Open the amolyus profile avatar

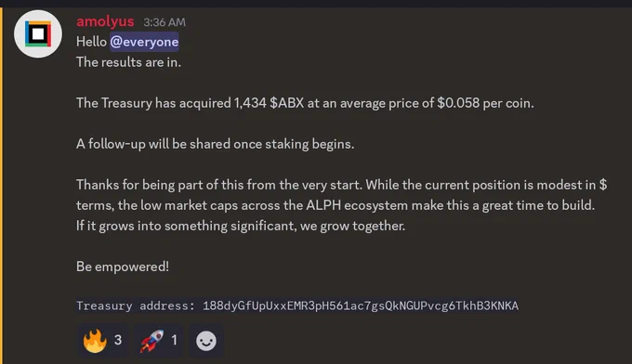coord(38,33)
